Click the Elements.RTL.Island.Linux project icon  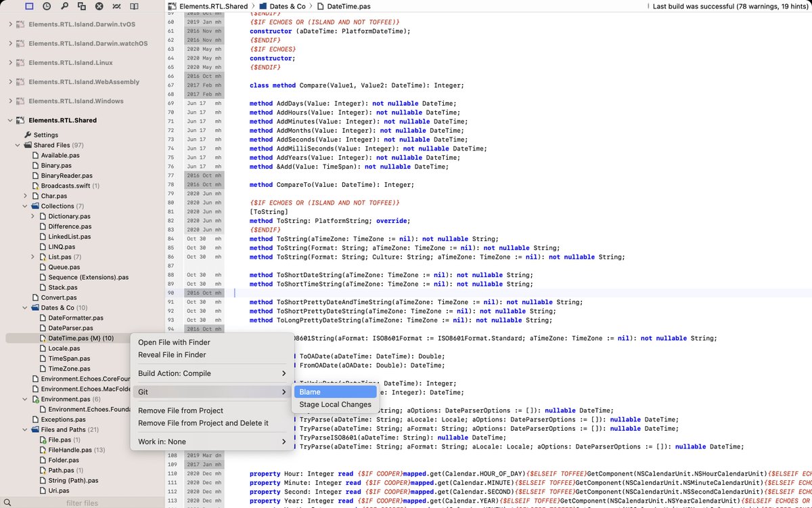pos(22,62)
